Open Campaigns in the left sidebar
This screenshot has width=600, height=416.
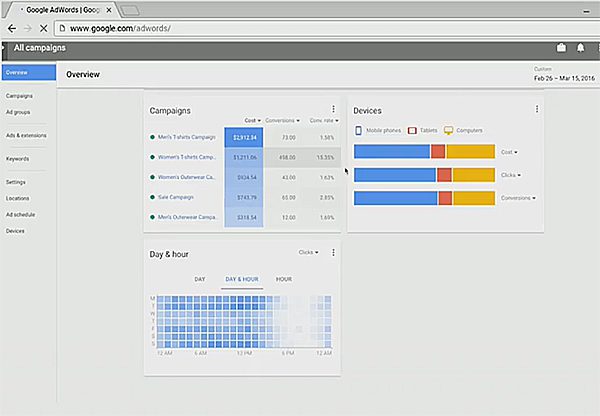coord(19,96)
